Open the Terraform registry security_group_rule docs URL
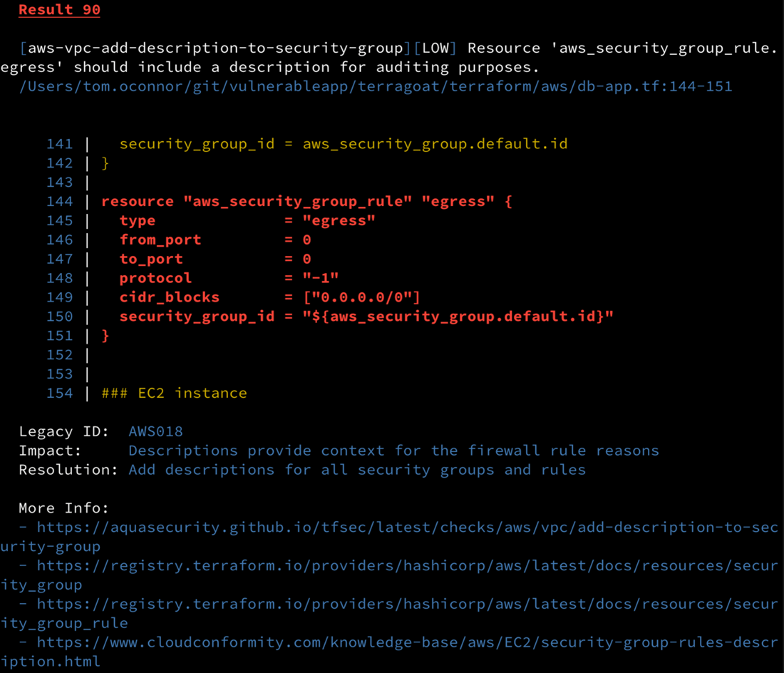 pos(407,605)
